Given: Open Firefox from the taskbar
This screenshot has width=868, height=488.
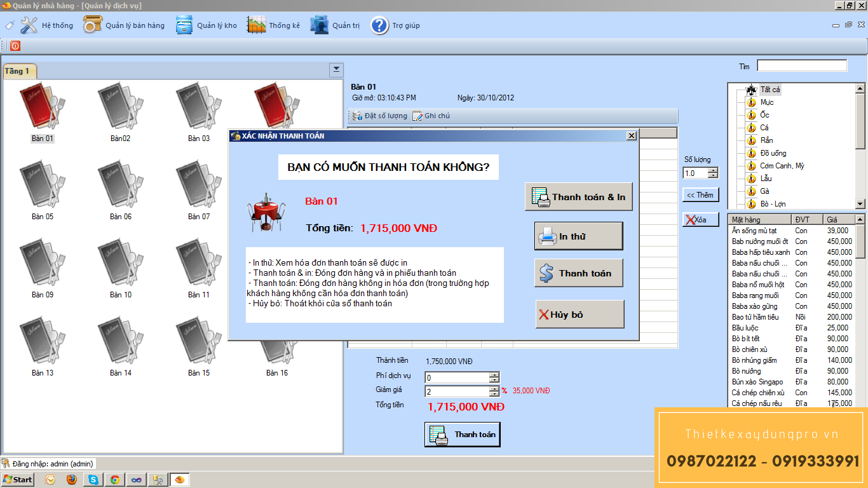Looking at the screenshot, I should [x=71, y=480].
